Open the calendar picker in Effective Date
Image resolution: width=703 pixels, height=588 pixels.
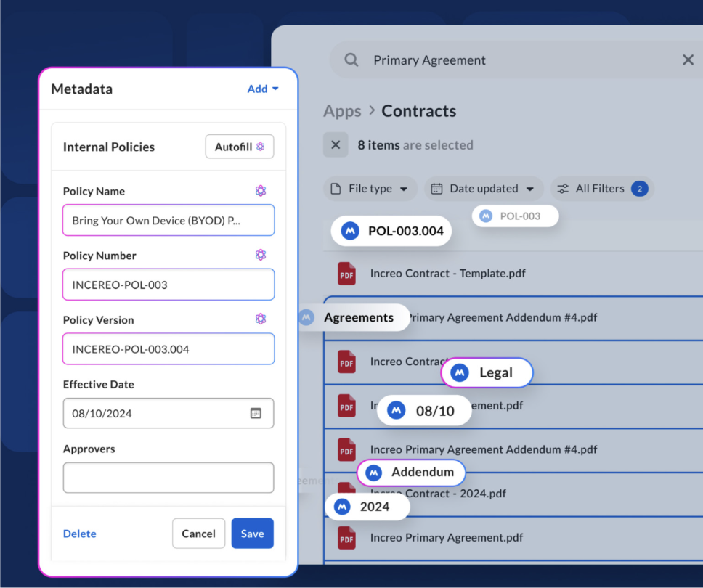point(256,413)
